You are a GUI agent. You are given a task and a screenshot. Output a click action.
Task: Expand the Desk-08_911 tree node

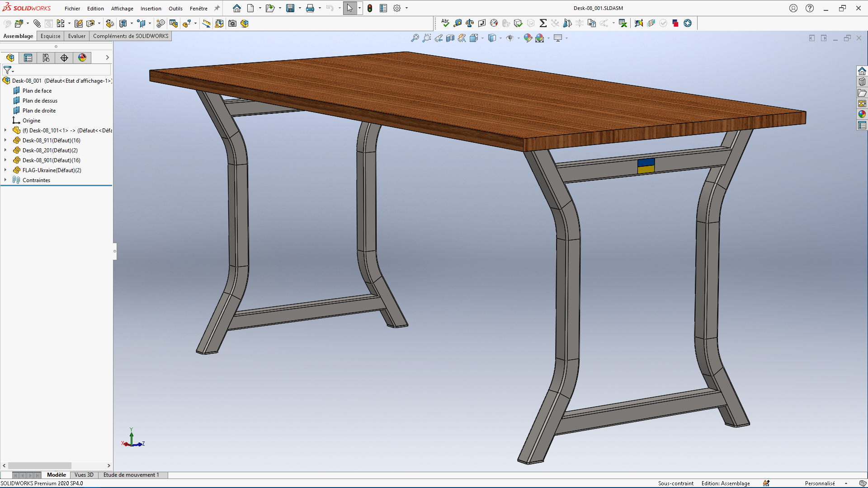point(5,141)
